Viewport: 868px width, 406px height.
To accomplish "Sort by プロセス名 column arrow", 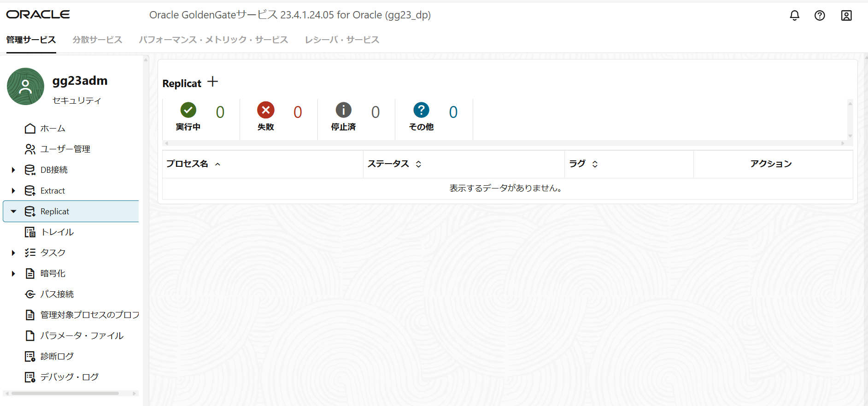I will point(217,164).
